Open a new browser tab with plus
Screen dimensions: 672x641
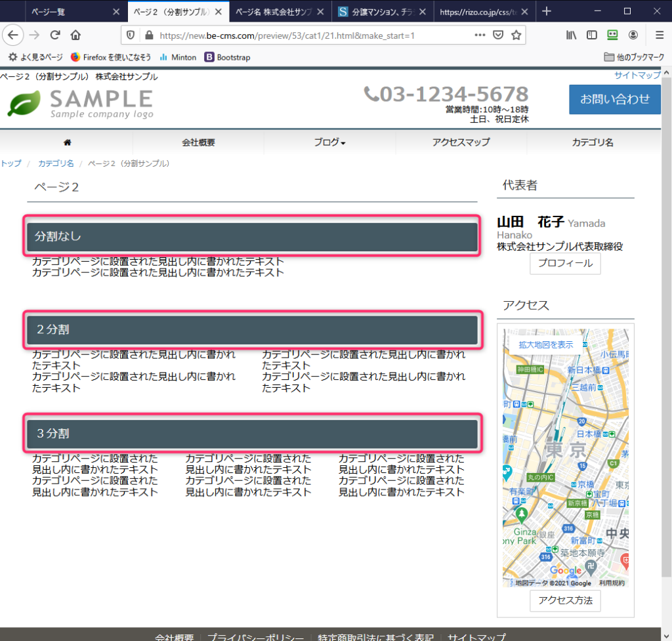547,11
